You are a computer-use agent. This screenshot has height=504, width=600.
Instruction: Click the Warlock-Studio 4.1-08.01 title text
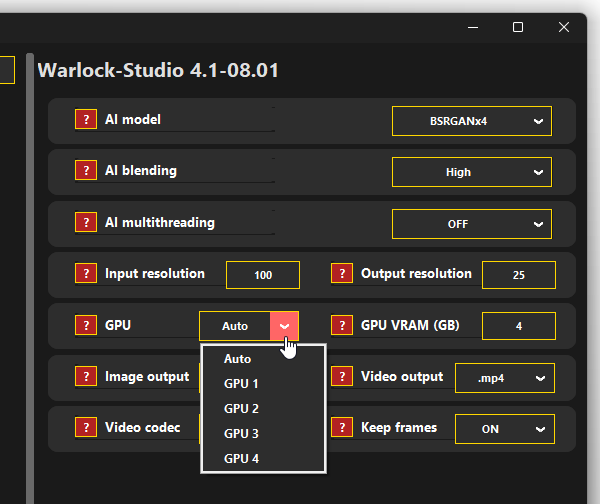158,70
